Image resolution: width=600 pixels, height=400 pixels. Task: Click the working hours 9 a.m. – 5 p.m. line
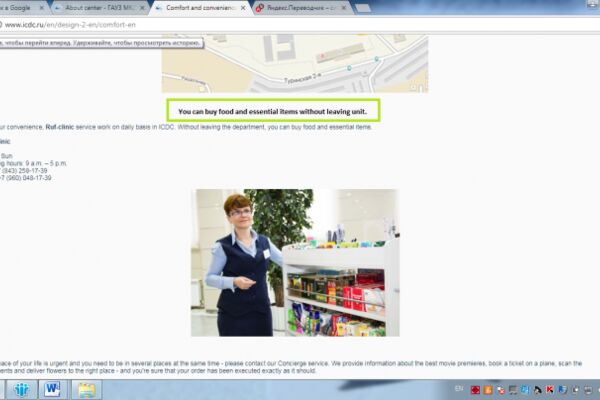(x=34, y=163)
